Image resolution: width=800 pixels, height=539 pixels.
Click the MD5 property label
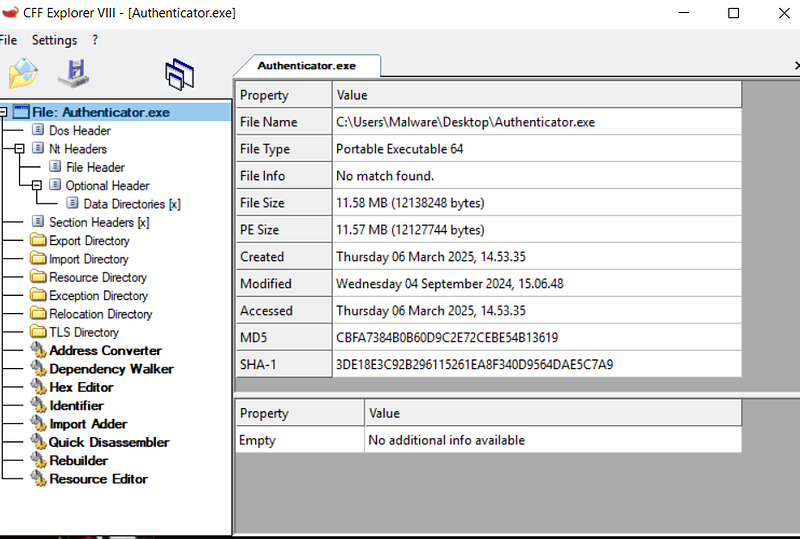tap(284, 337)
